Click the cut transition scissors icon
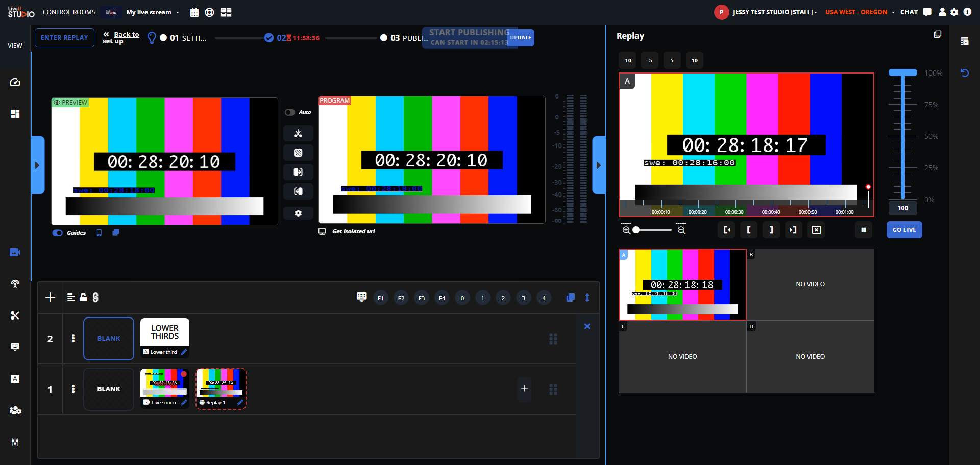980x465 pixels. tap(298, 134)
